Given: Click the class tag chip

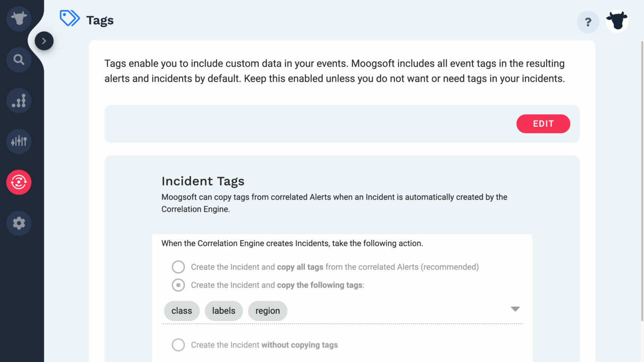Looking at the screenshot, I should 182,311.
